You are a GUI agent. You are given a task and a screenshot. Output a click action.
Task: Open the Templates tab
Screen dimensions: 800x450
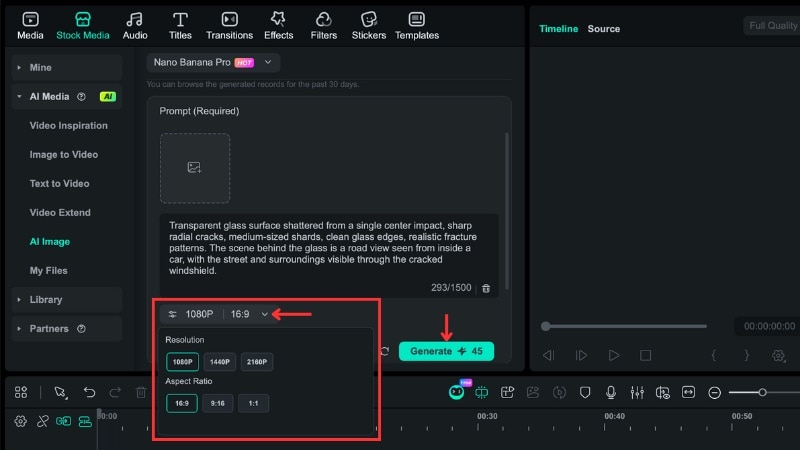pos(417,26)
